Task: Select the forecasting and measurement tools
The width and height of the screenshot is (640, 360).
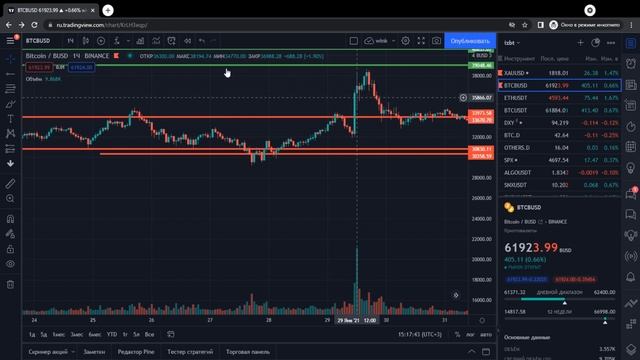Action: 10,149
